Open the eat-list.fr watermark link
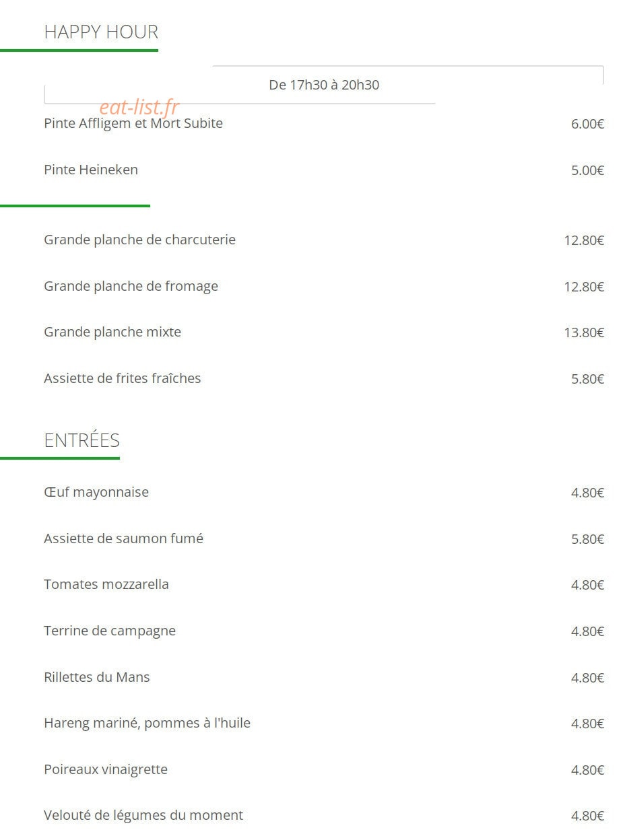Screen dimensions: 623x840 click(x=139, y=107)
